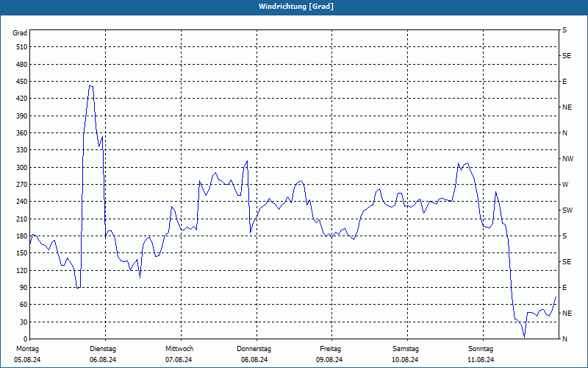The image size is (588, 368).
Task: Click the curve's lowest point on Sonntag
Action: (x=524, y=337)
